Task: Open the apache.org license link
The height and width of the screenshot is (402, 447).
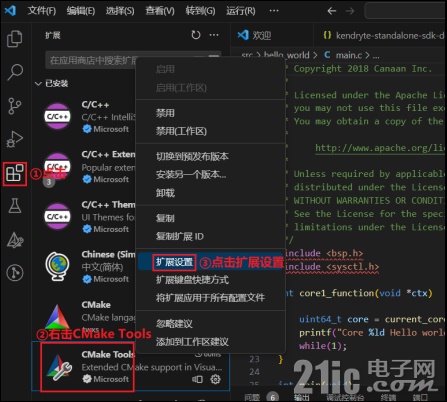Action: pos(379,148)
